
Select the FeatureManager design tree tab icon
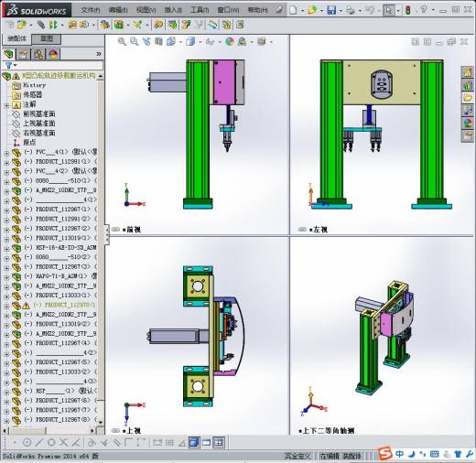pos(9,54)
